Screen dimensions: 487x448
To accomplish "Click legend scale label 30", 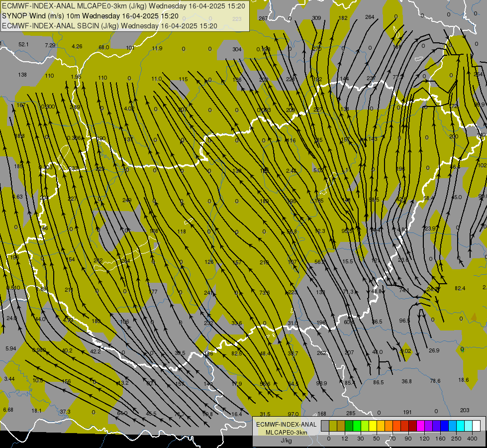I will 361,439.
